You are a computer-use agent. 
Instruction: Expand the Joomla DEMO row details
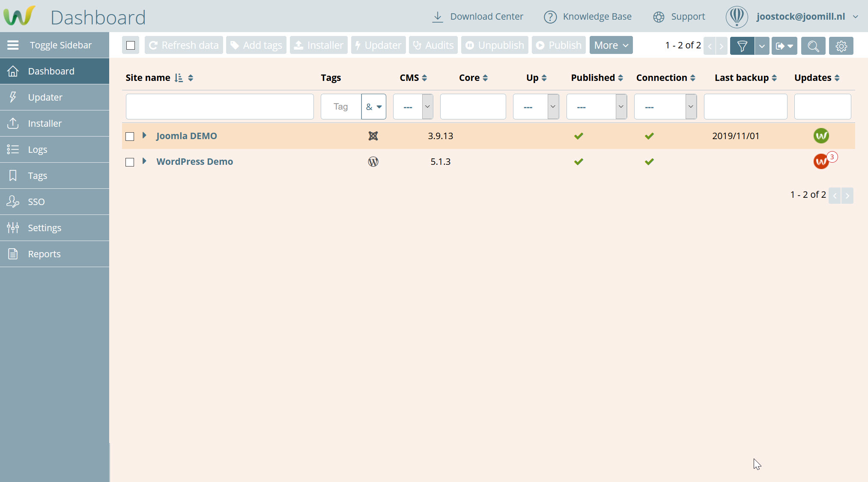144,135
